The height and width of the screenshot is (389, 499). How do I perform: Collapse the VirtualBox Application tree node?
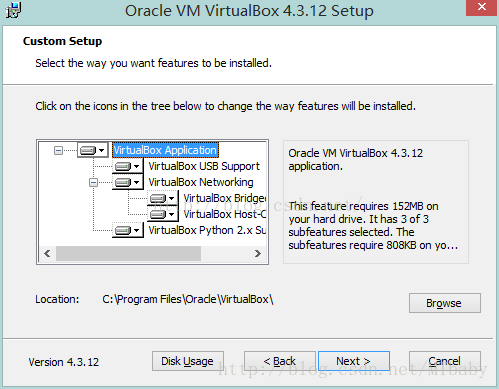[58, 151]
